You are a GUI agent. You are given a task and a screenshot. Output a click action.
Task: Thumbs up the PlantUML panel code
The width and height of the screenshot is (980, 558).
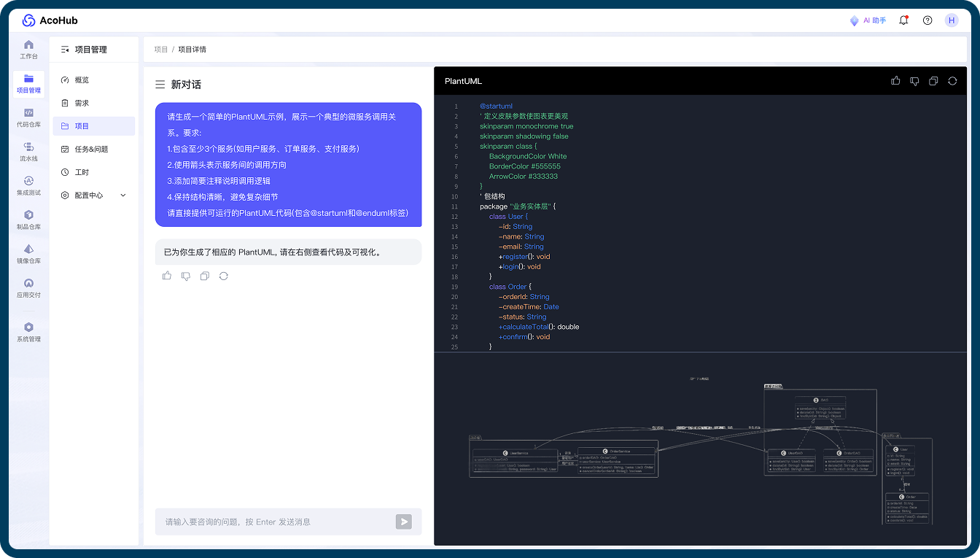(x=895, y=81)
